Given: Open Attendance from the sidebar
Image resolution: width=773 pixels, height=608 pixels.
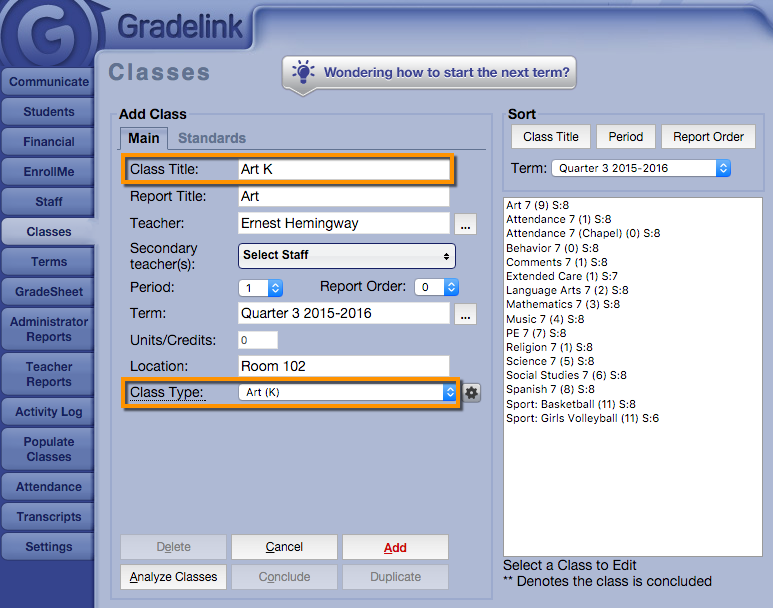Looking at the screenshot, I should point(48,487).
